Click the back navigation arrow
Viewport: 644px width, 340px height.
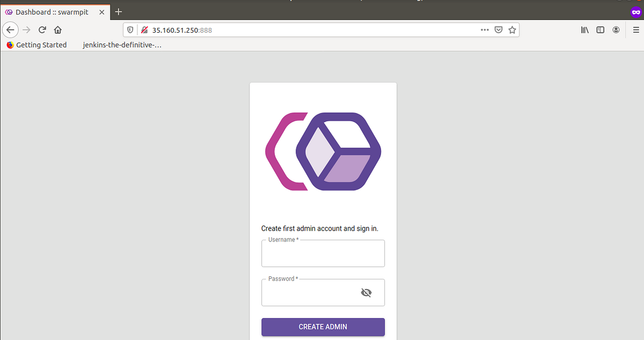[10, 30]
